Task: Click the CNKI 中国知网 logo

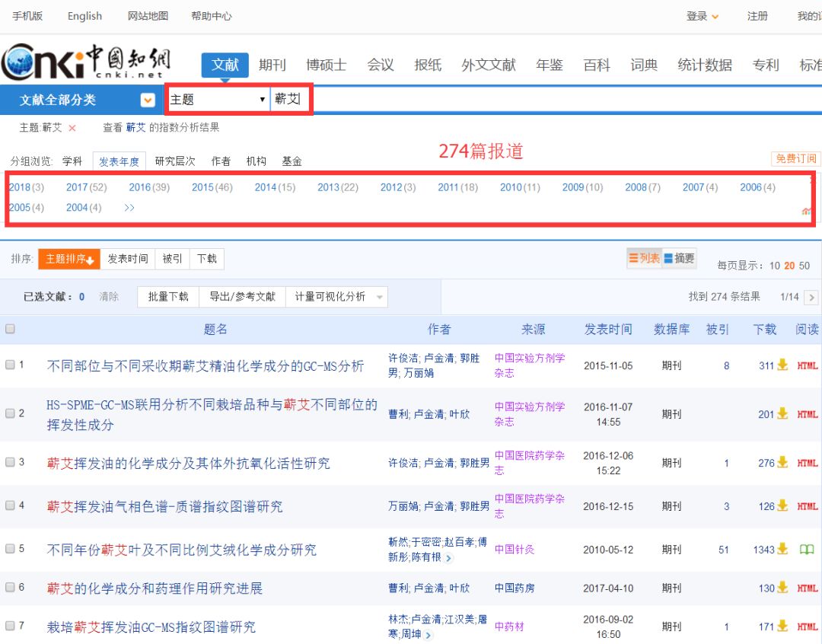Action: pyautogui.click(x=84, y=65)
